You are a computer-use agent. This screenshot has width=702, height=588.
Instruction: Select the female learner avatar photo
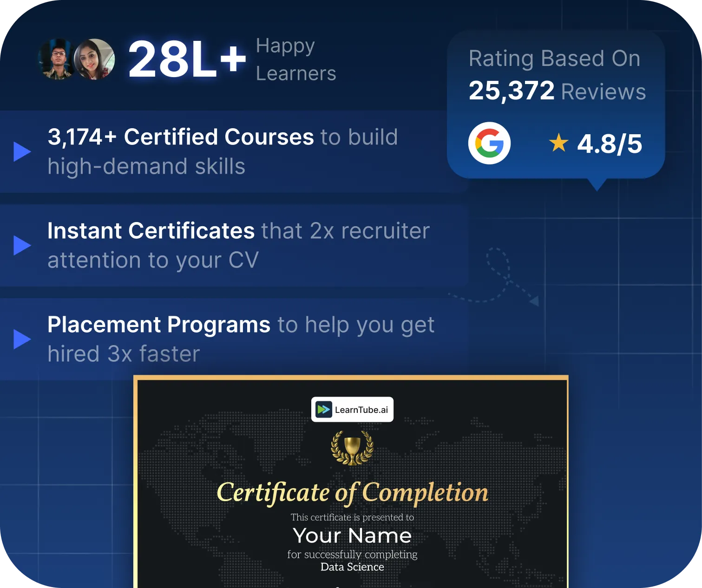click(95, 59)
